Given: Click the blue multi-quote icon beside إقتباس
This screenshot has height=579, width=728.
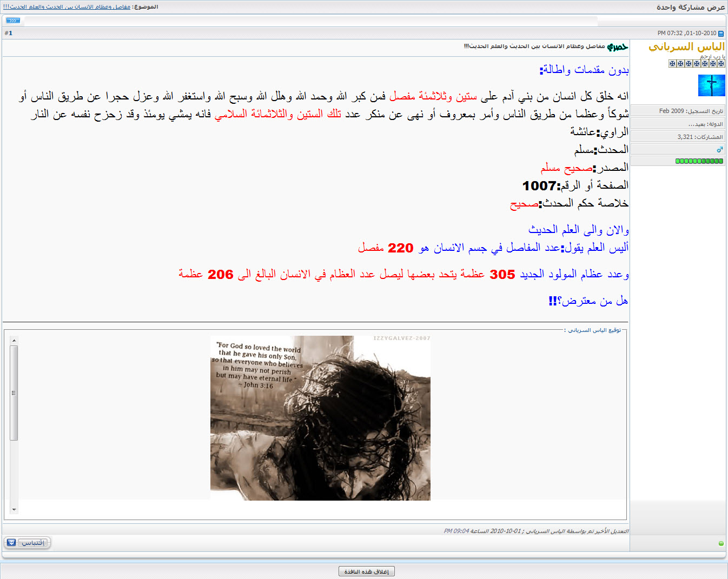Looking at the screenshot, I should (11, 542).
